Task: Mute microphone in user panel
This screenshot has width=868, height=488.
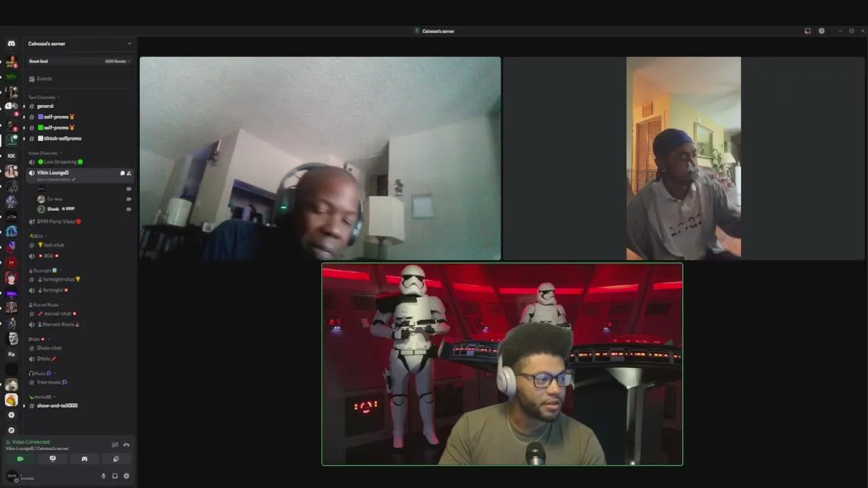Action: coord(104,476)
